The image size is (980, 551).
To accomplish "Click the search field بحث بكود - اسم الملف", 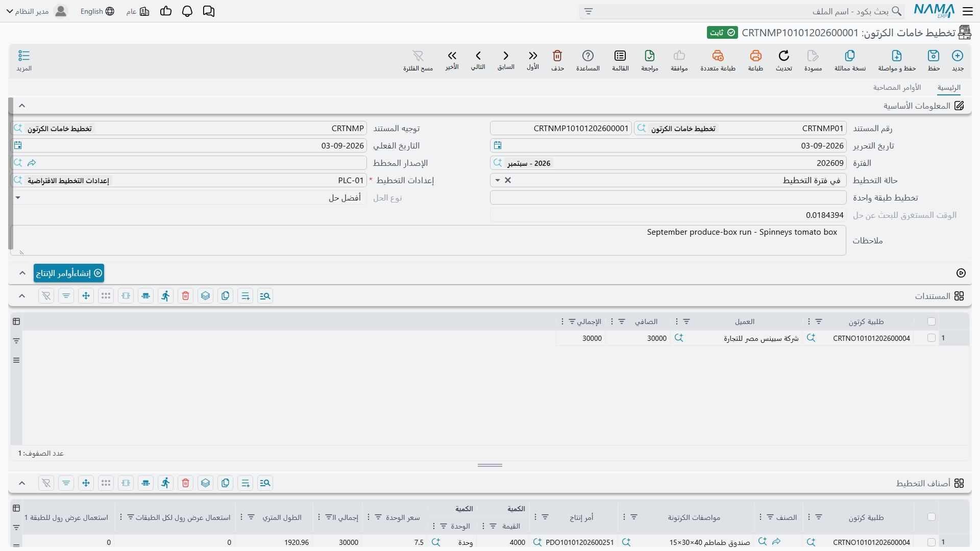I will point(743,11).
